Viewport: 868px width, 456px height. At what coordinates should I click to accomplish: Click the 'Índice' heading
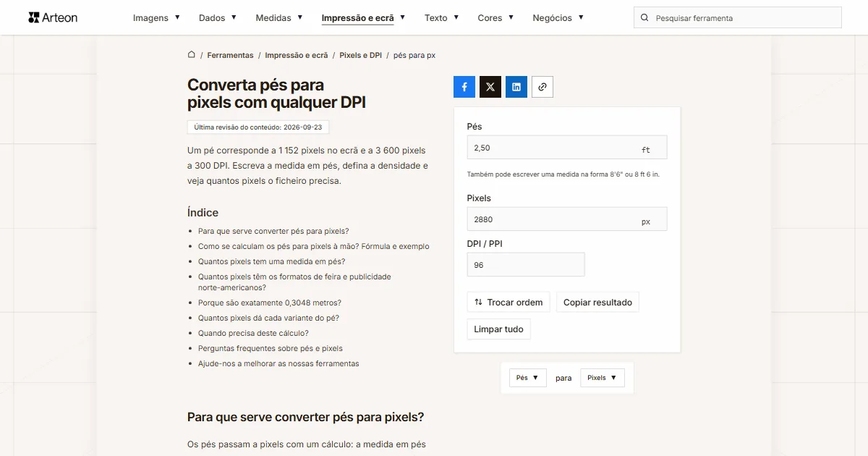click(203, 213)
